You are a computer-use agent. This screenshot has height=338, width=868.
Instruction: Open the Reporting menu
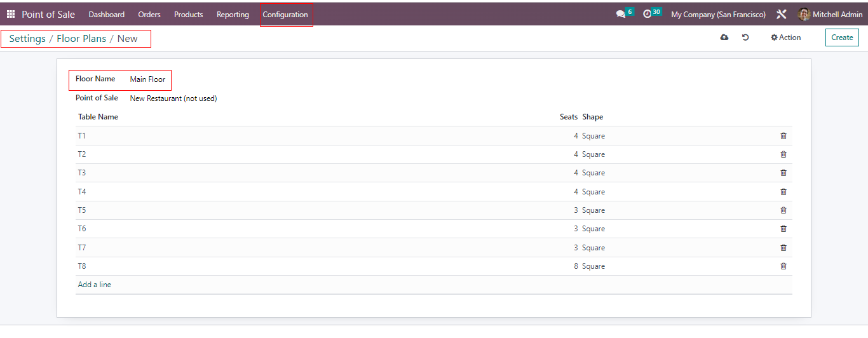pyautogui.click(x=233, y=15)
